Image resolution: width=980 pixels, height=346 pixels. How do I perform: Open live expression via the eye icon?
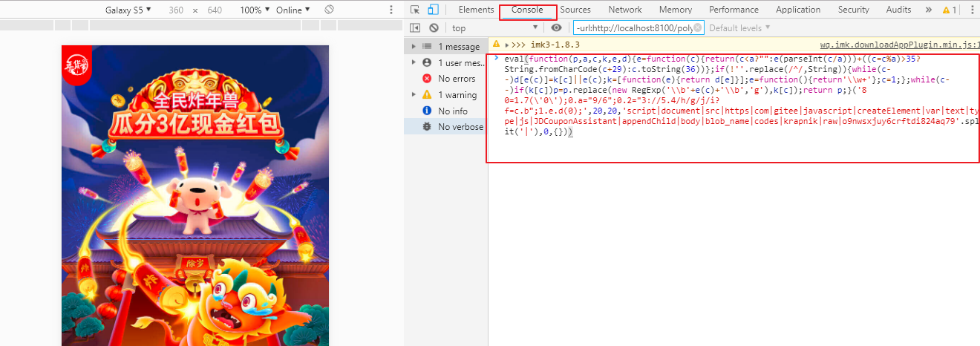pyautogui.click(x=556, y=28)
